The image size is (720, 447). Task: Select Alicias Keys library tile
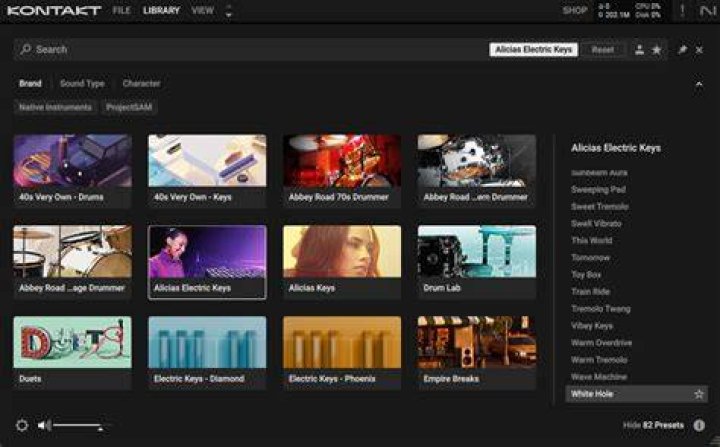(x=342, y=262)
